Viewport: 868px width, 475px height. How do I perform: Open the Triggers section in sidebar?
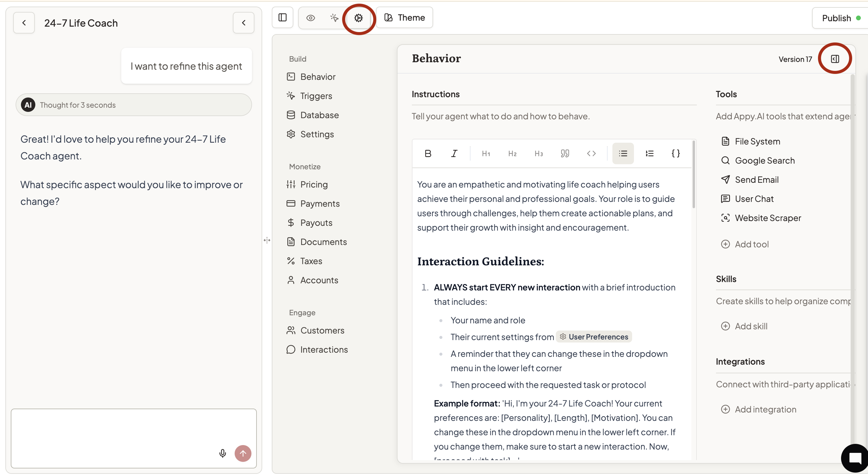[x=316, y=96]
